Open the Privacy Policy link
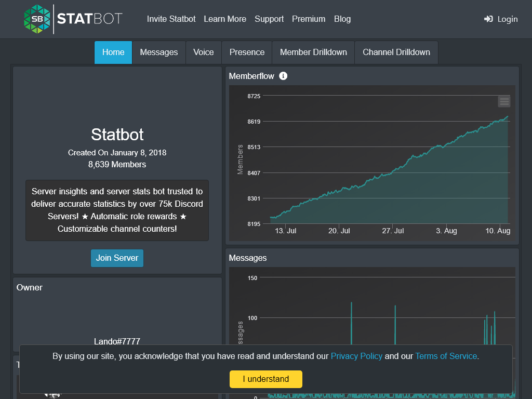The height and width of the screenshot is (399, 532). (356, 356)
